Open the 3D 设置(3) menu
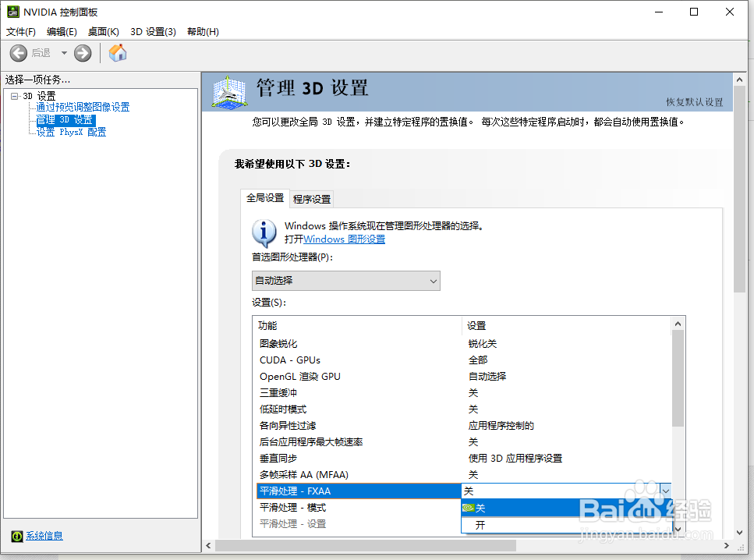 (x=153, y=32)
